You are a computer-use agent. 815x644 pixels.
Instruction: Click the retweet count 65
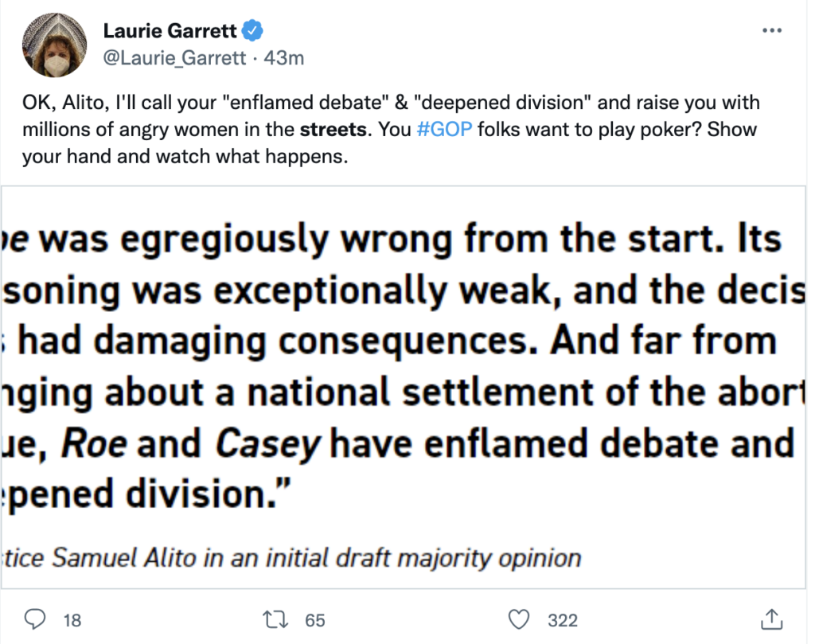click(315, 619)
